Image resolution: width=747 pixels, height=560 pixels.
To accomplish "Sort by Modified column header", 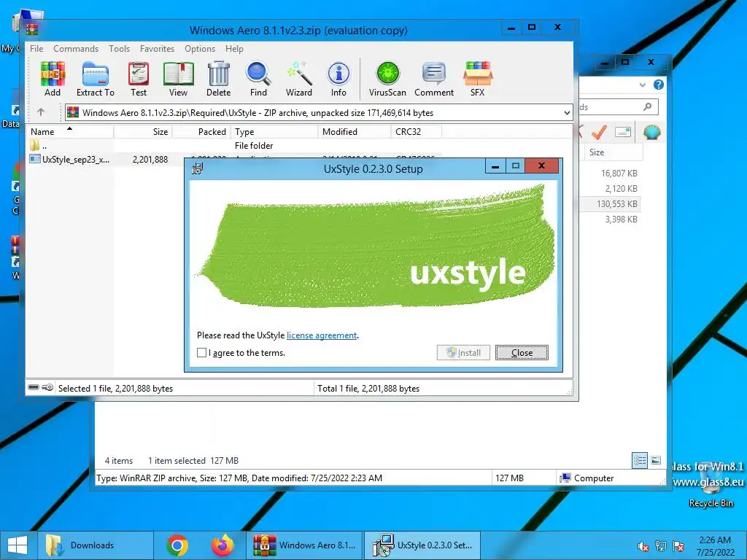I will [x=355, y=131].
